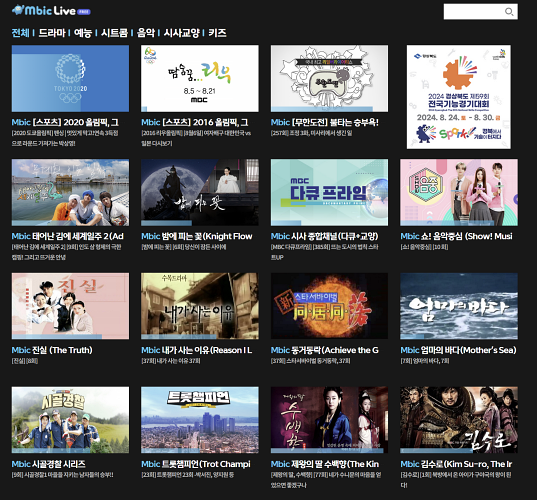Open the 시골경찰 thumbnail

coord(70,420)
